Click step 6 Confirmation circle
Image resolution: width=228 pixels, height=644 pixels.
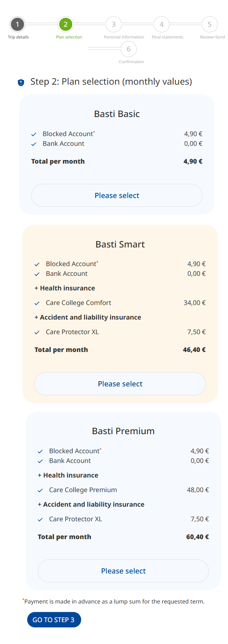pyautogui.click(x=129, y=49)
